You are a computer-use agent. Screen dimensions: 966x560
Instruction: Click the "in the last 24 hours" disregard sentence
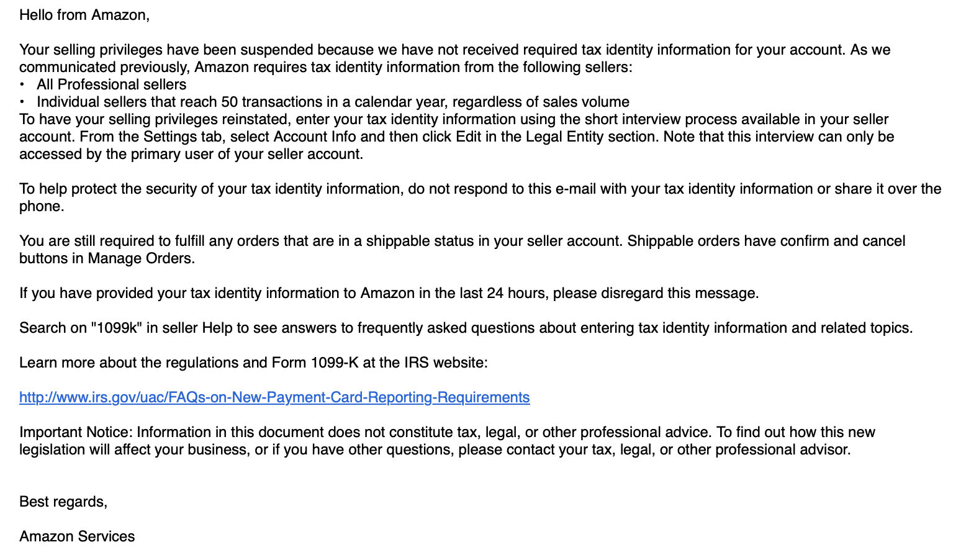[389, 293]
